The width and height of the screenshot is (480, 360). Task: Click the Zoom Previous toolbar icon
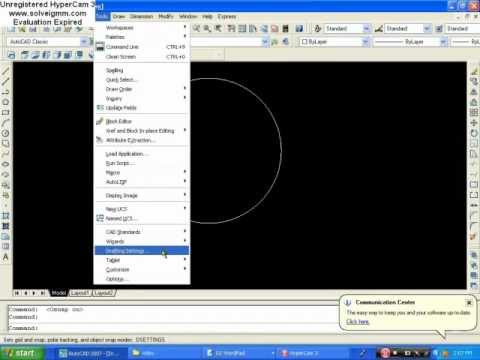pos(218,29)
